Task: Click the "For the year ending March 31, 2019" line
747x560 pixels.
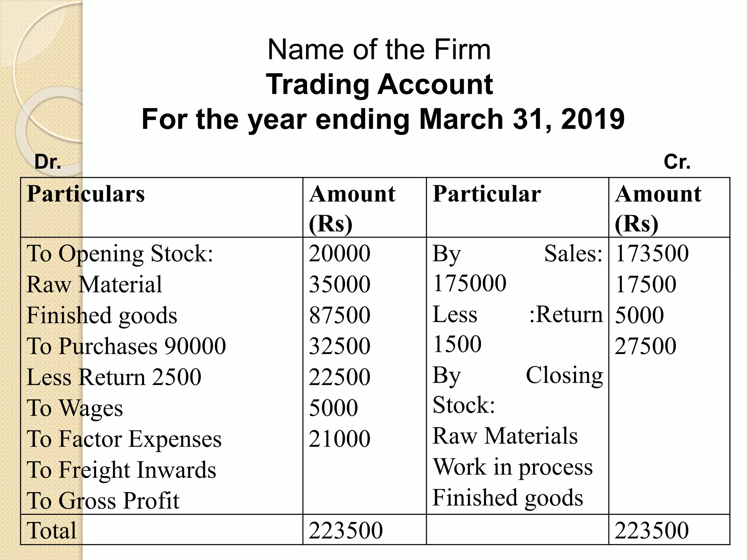Action: click(x=383, y=119)
